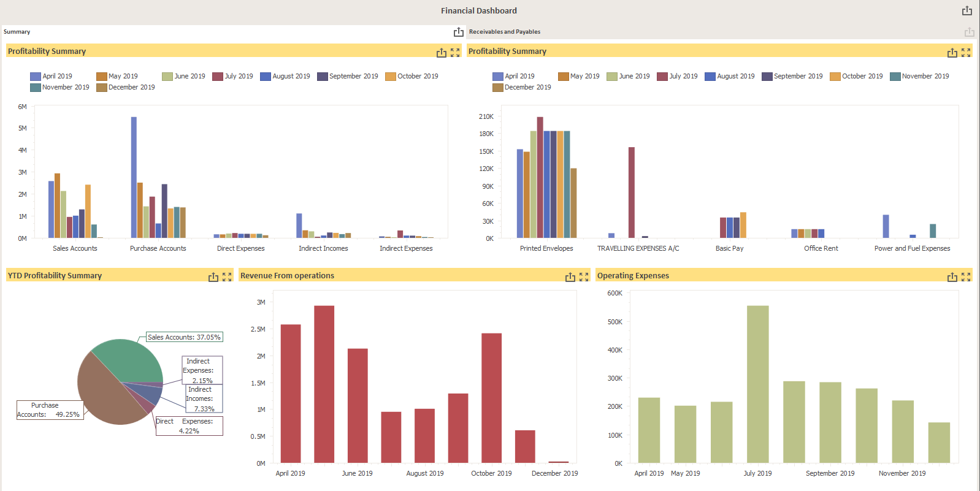Maximize the left Profitability Summary panel
The width and height of the screenshot is (980, 491).
click(x=455, y=53)
